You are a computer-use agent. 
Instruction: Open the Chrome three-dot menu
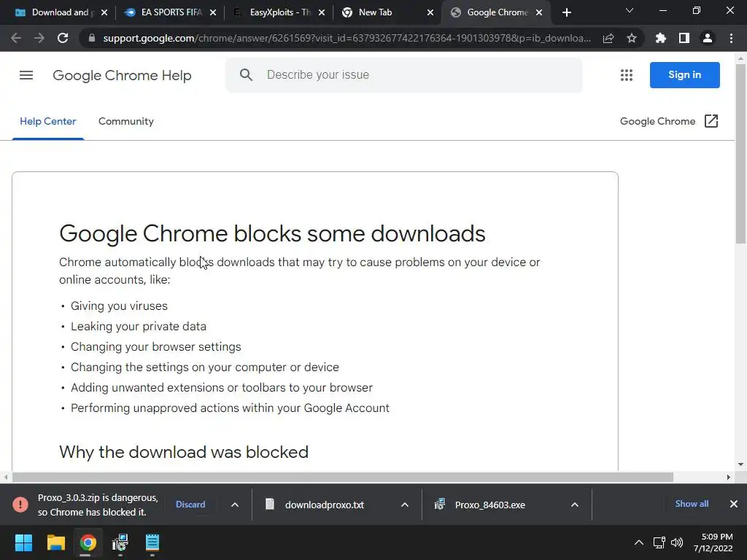coord(731,38)
